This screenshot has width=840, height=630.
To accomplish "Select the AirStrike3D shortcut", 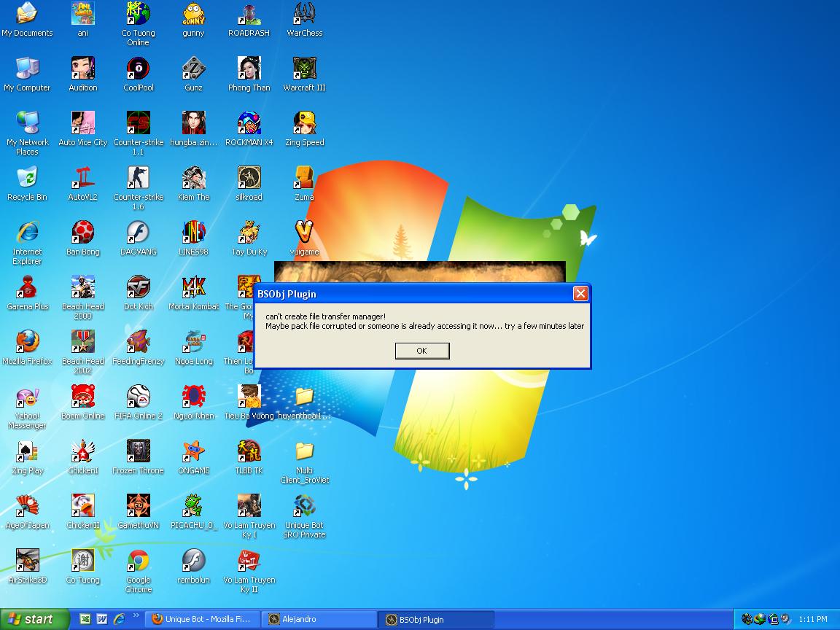I will 27,567.
